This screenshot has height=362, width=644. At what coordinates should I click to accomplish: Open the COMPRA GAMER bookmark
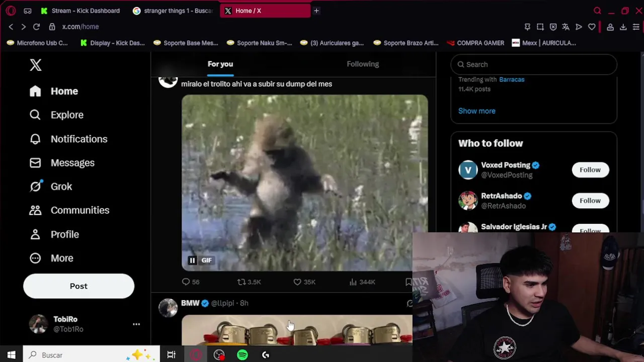point(475,43)
